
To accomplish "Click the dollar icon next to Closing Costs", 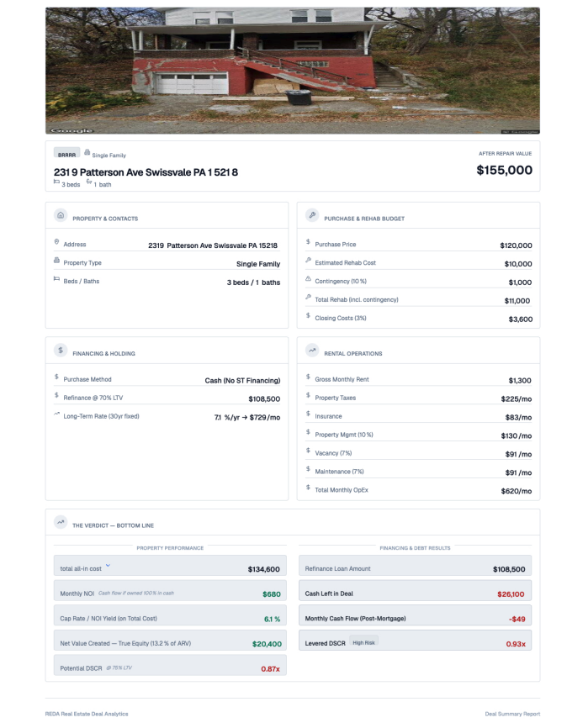I will click(x=308, y=316).
